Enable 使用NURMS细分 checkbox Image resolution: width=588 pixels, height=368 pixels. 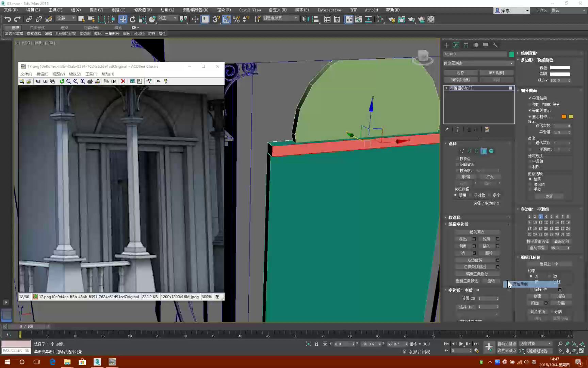point(530,105)
